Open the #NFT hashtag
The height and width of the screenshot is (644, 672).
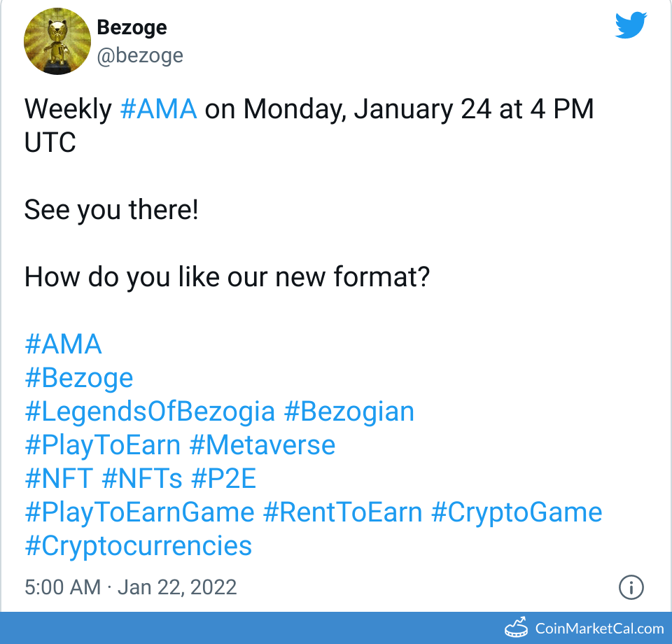coord(59,479)
